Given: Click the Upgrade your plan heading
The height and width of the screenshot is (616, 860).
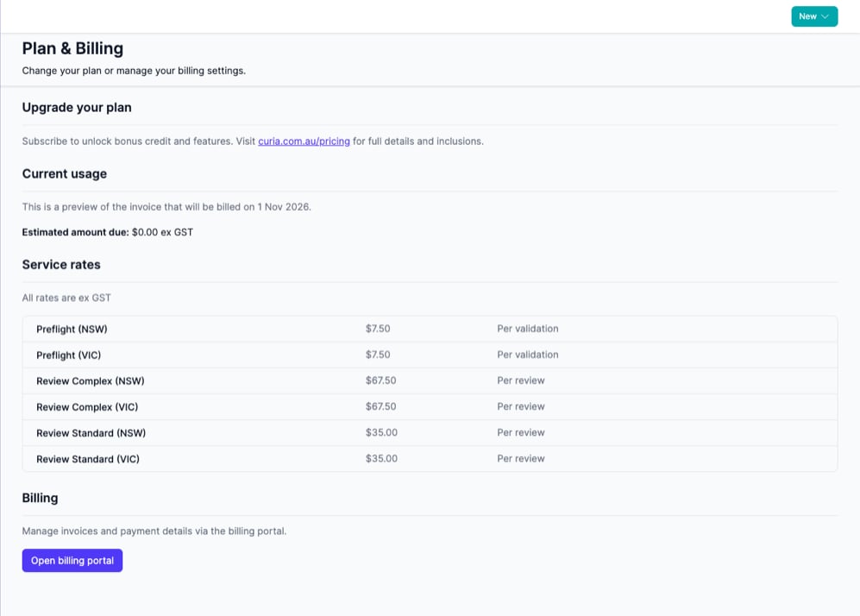Looking at the screenshot, I should point(77,107).
